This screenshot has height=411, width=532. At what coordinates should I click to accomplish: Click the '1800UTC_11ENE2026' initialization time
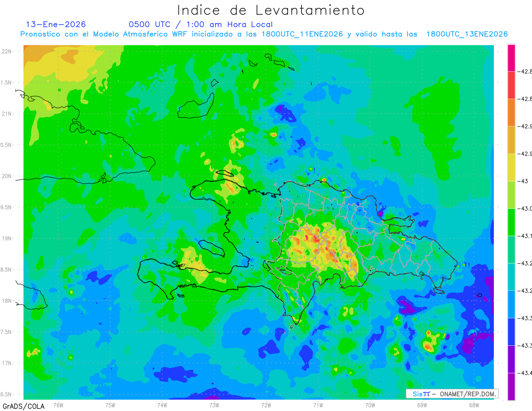pyautogui.click(x=302, y=34)
